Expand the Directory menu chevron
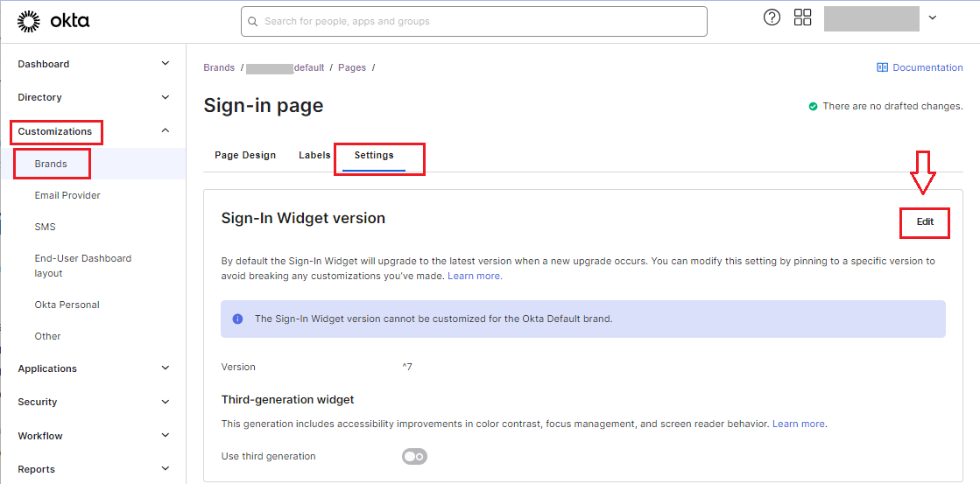This screenshot has width=980, height=484. pos(165,97)
